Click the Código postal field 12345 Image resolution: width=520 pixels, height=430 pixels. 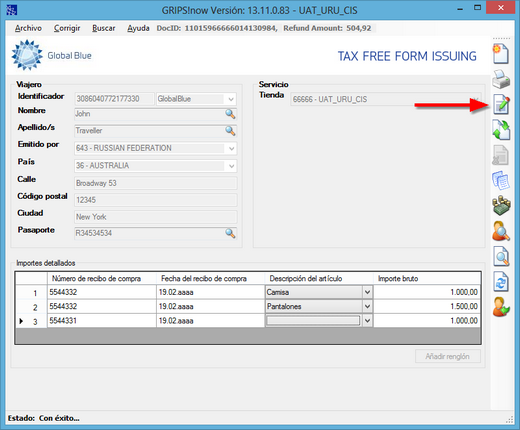[x=156, y=200]
